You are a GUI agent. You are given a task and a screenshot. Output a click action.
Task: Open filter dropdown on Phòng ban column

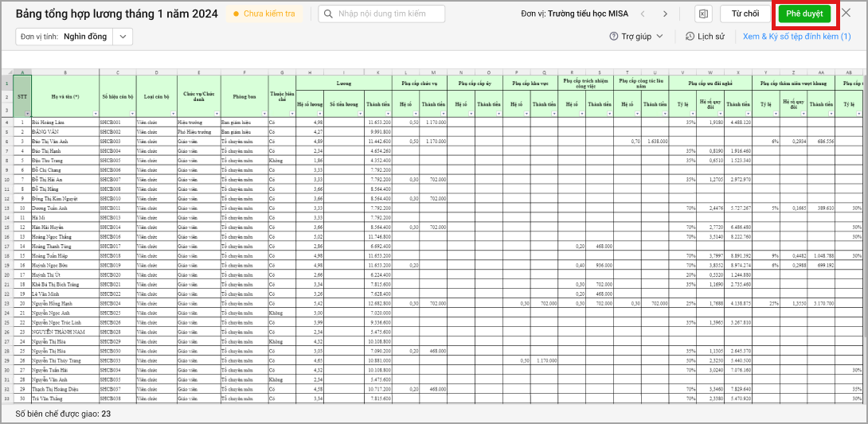point(264,114)
